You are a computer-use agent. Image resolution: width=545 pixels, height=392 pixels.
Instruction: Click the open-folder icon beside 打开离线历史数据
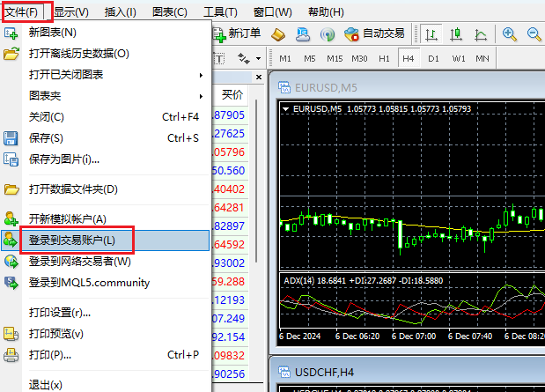click(x=11, y=54)
